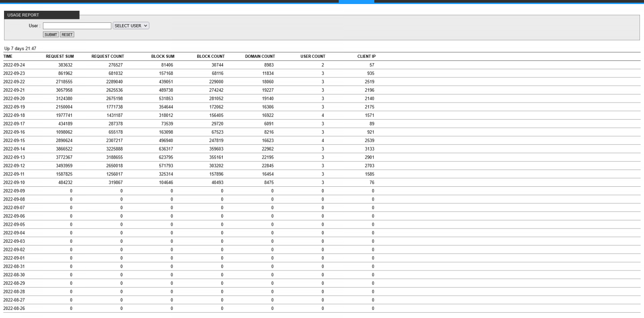Click request sum value 3124380

[x=64, y=99]
